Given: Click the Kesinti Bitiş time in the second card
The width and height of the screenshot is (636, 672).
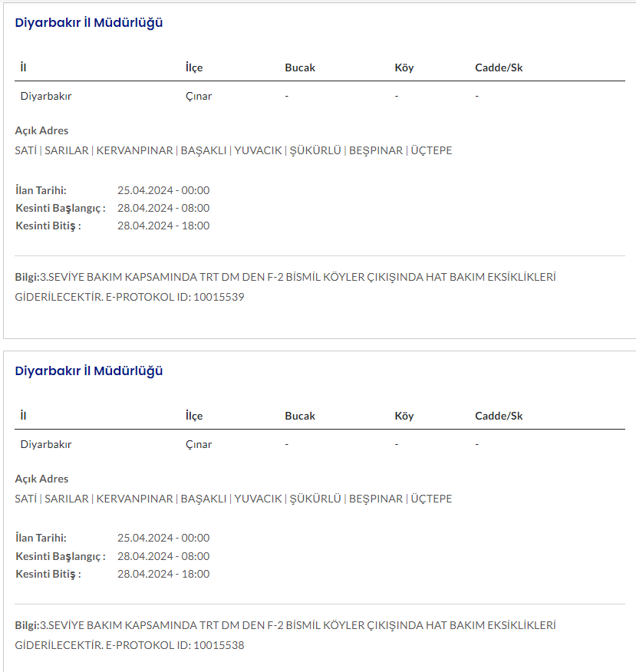Looking at the screenshot, I should point(163,574).
